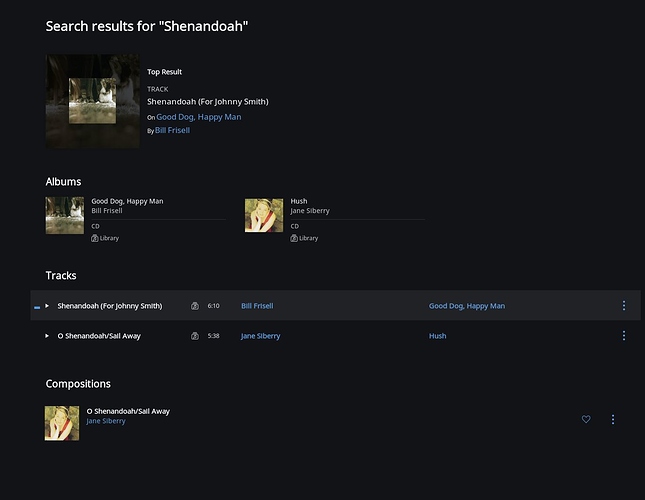Click library icon beside track duration 5:38
The image size is (645, 500).
click(195, 336)
